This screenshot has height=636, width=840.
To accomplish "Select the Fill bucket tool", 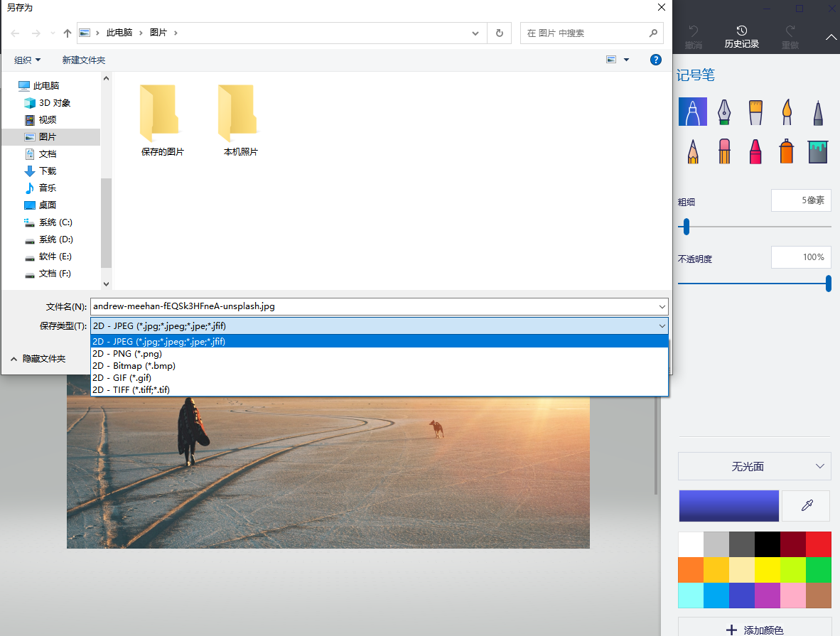I will 817,151.
